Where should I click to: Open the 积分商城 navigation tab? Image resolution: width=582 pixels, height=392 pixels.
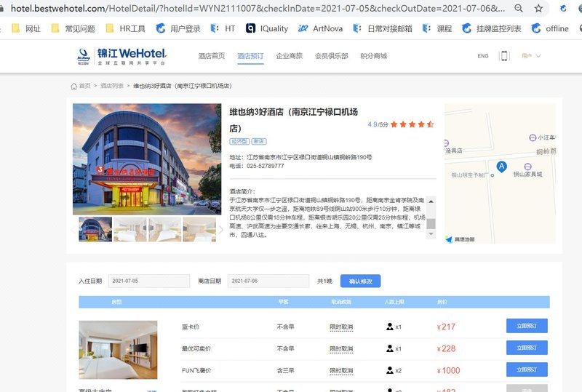[x=373, y=56]
